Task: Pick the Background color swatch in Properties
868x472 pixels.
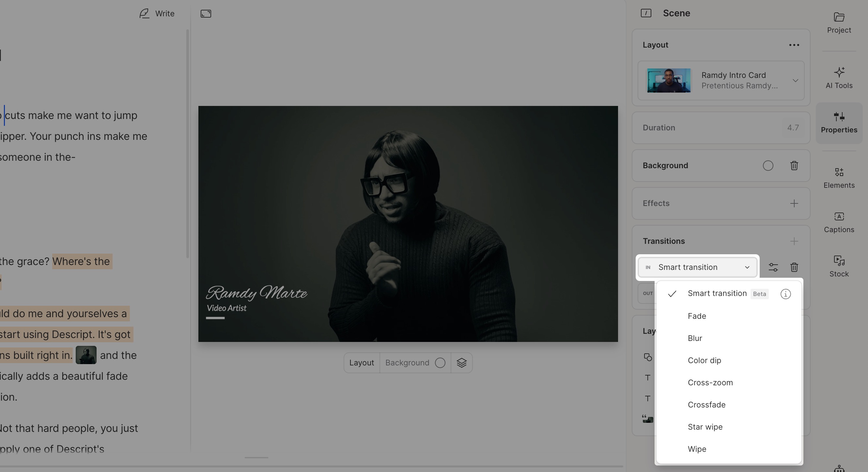Action: coord(768,166)
